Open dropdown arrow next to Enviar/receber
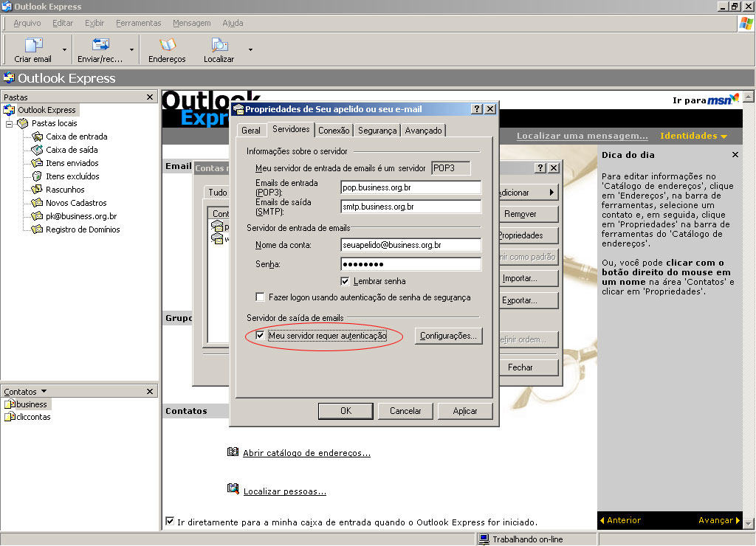Viewport: 756px width, 546px height. point(131,49)
